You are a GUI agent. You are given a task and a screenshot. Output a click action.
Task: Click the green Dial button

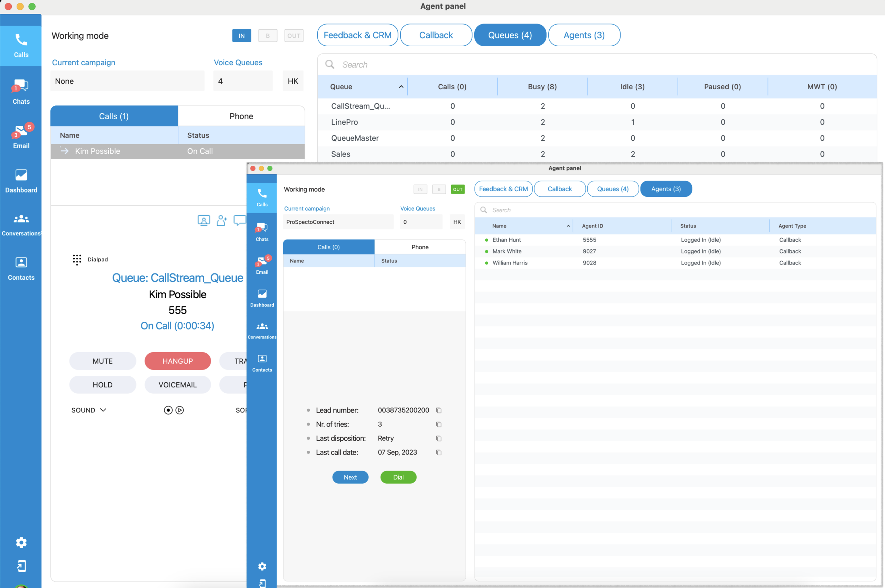pos(398,477)
